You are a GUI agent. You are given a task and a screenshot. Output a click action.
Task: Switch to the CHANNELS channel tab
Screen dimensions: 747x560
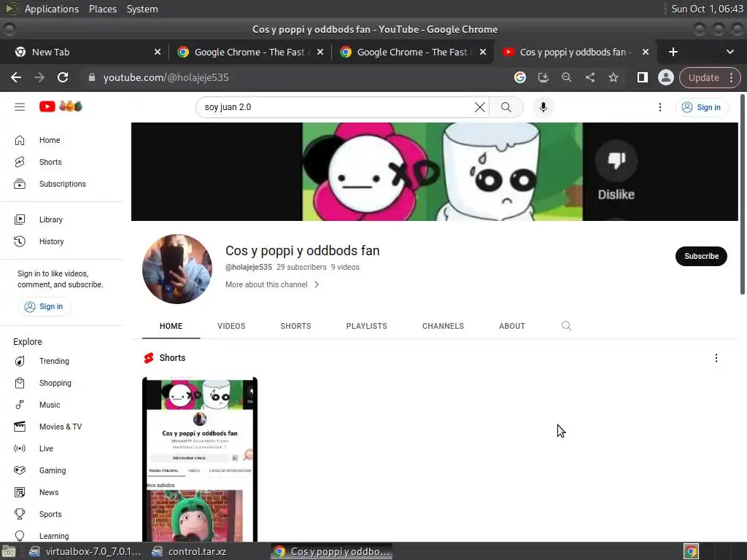[443, 326]
